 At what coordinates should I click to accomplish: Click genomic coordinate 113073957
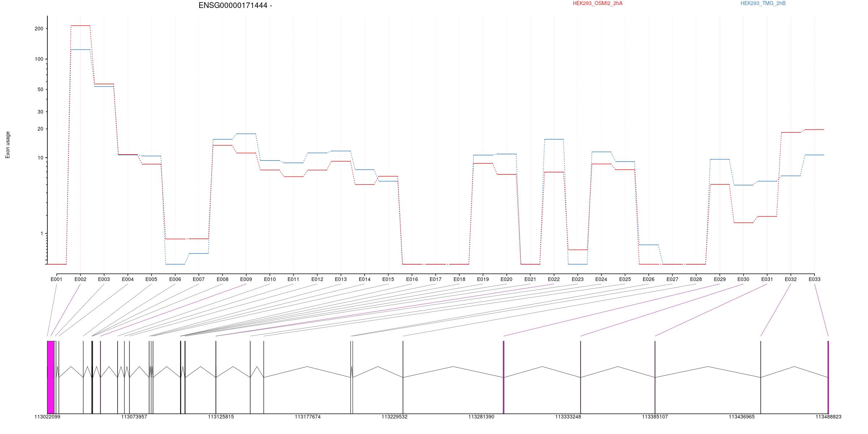[x=134, y=417]
